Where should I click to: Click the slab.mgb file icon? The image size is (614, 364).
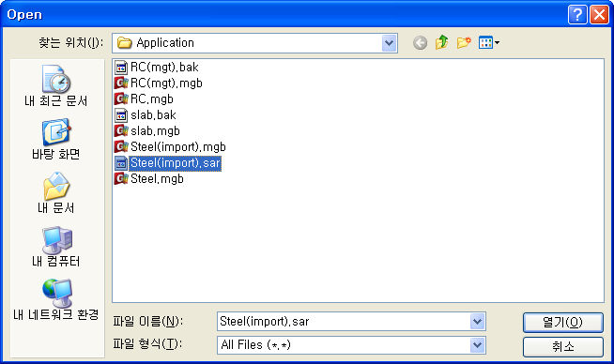tap(121, 130)
